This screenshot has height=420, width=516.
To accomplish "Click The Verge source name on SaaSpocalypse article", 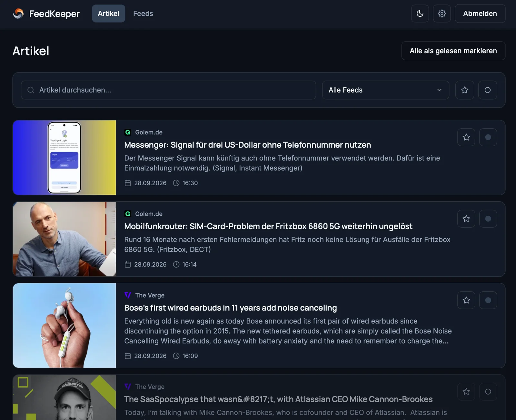I will pos(150,386).
